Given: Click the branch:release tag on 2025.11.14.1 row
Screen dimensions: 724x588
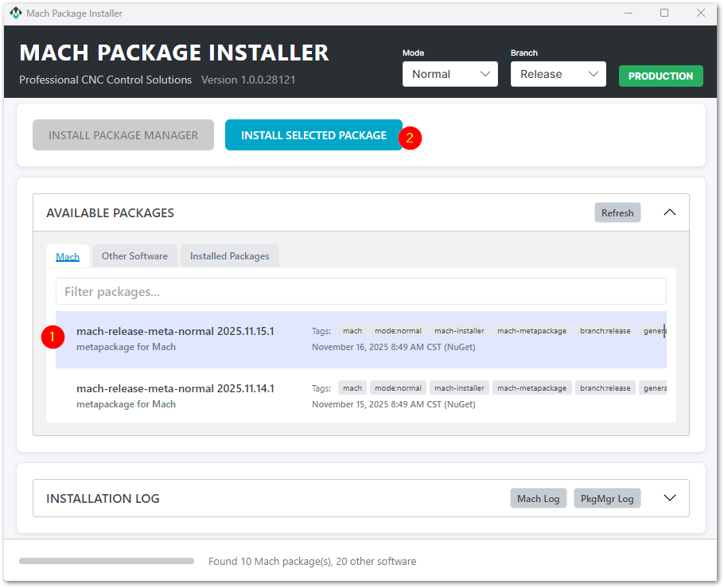Looking at the screenshot, I should [605, 388].
